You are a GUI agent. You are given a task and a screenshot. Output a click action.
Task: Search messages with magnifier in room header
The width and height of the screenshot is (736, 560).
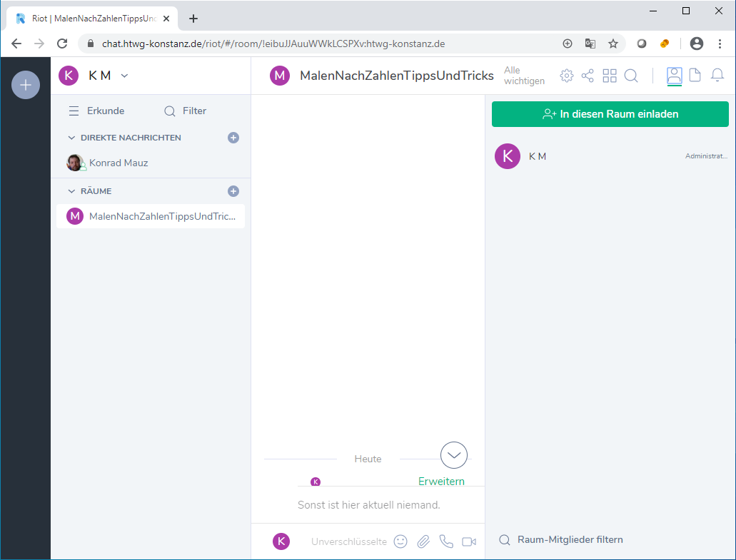coord(631,76)
